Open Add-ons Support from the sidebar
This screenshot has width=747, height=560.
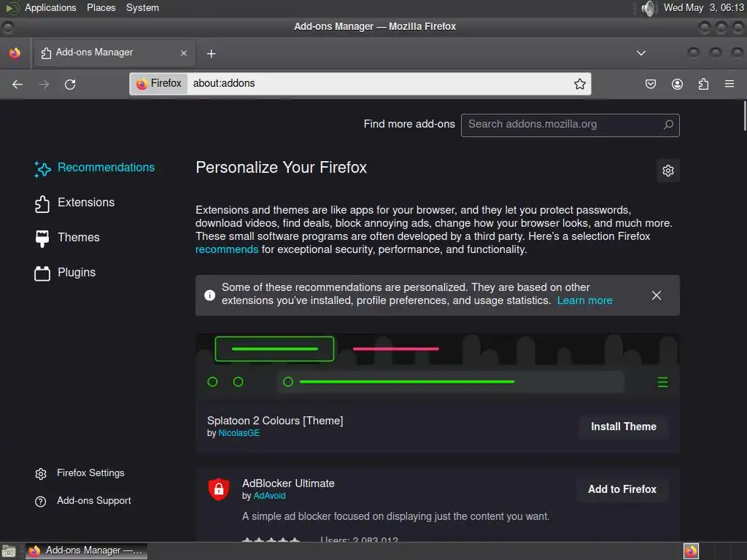pos(83,501)
